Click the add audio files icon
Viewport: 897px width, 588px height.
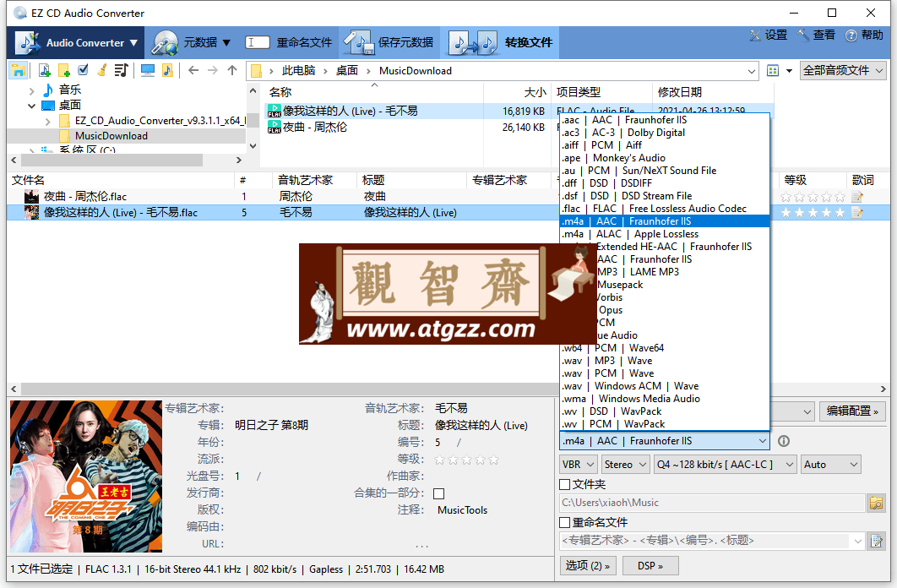45,70
